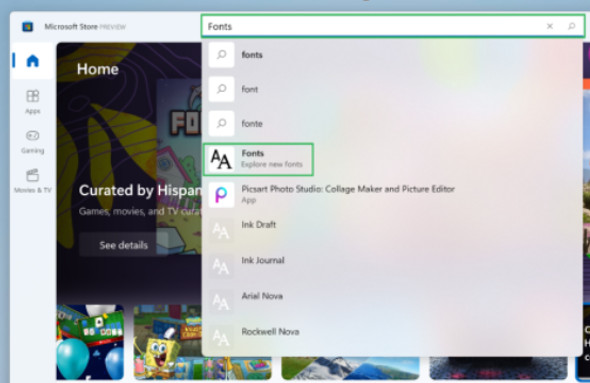Click magnifier icon beside 'fonte' suggestion
Screen dimensions: 590x383
221,123
